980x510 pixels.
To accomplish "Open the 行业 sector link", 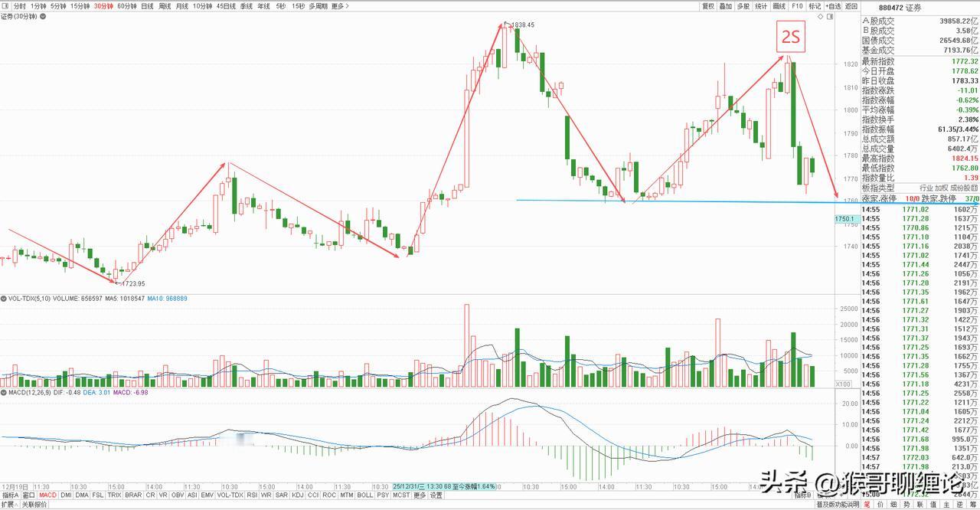I will point(926,188).
